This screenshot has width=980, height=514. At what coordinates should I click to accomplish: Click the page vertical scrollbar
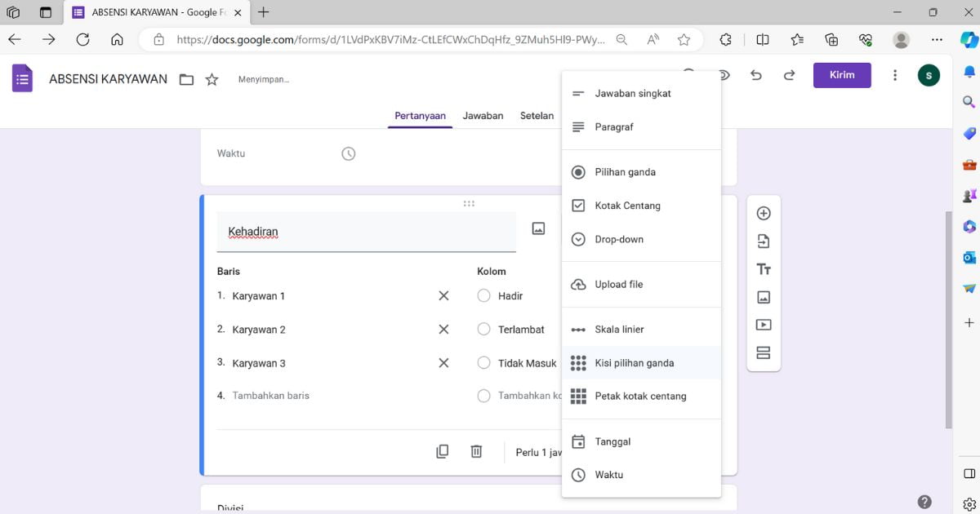point(948,320)
